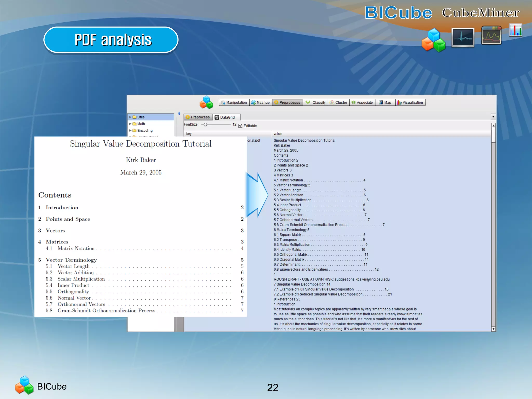Expand the Math tree node
532x399 pixels.
[x=130, y=124]
